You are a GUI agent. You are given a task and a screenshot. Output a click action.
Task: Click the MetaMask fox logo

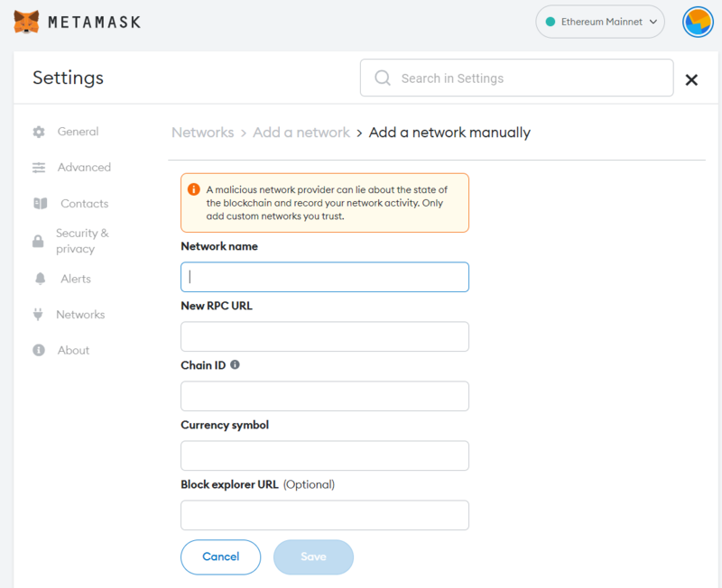tap(26, 21)
